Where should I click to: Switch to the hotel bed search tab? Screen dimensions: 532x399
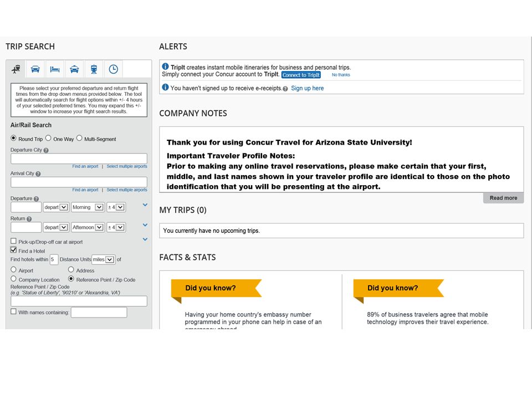55,69
